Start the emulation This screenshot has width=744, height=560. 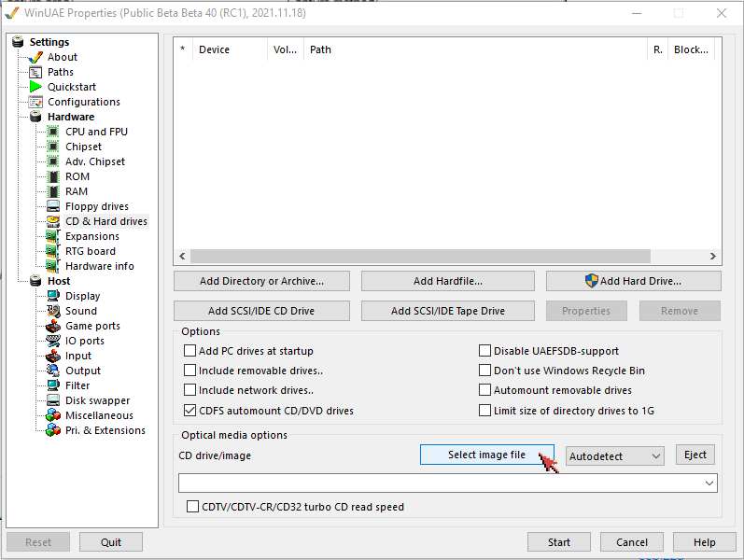(x=559, y=542)
